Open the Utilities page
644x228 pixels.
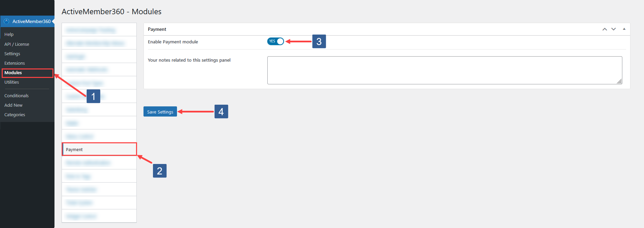(12, 82)
